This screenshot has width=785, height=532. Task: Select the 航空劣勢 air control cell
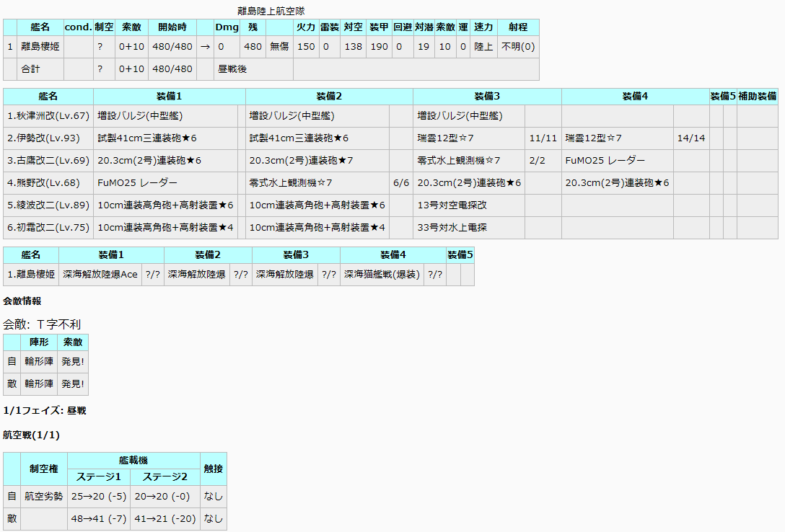[x=43, y=497]
